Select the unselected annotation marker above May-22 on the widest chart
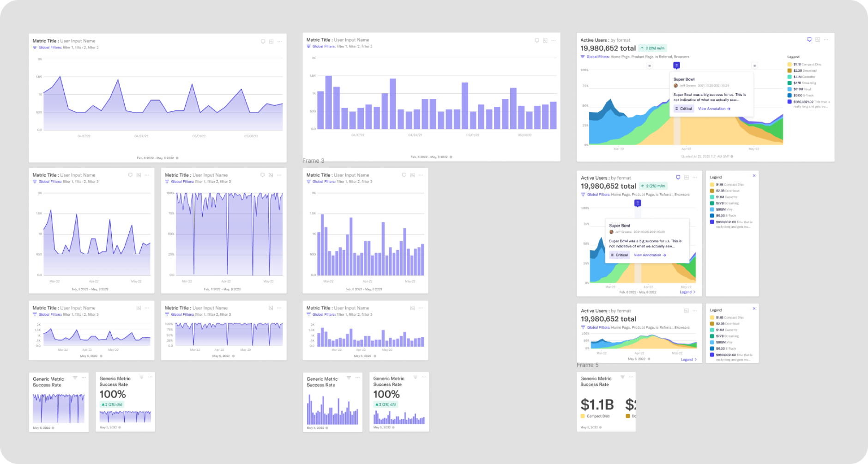The image size is (868, 464). [x=754, y=66]
